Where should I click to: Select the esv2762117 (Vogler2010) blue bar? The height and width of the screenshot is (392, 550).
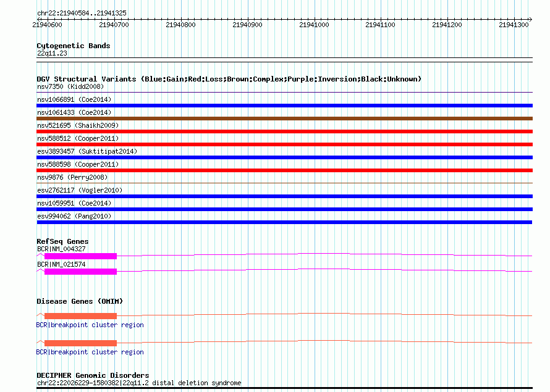coord(284,196)
